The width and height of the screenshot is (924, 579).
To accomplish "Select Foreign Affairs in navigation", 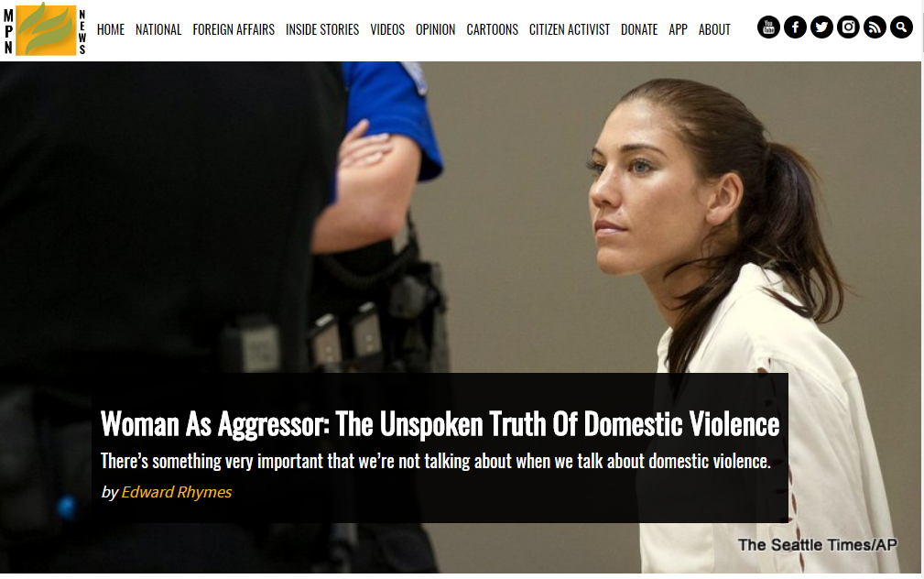I will 234,29.
